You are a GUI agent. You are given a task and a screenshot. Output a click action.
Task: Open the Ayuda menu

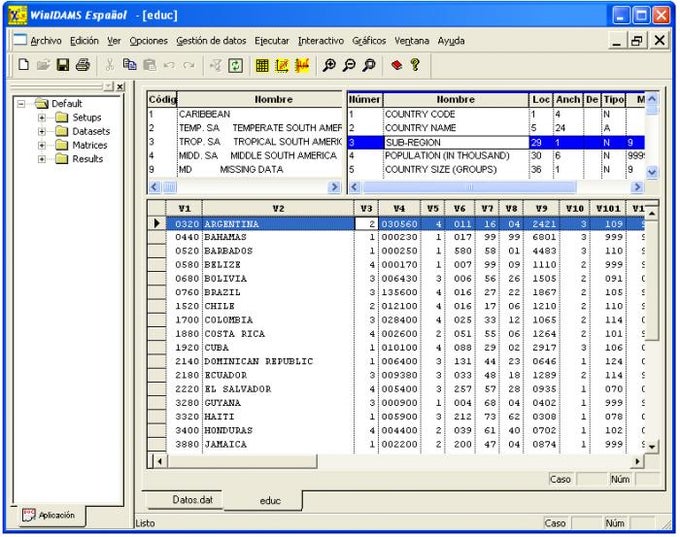click(451, 41)
